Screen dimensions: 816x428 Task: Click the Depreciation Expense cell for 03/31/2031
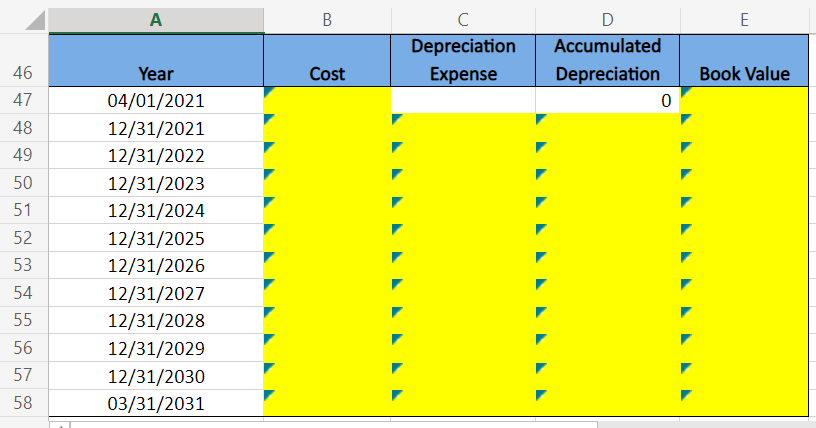pos(463,403)
